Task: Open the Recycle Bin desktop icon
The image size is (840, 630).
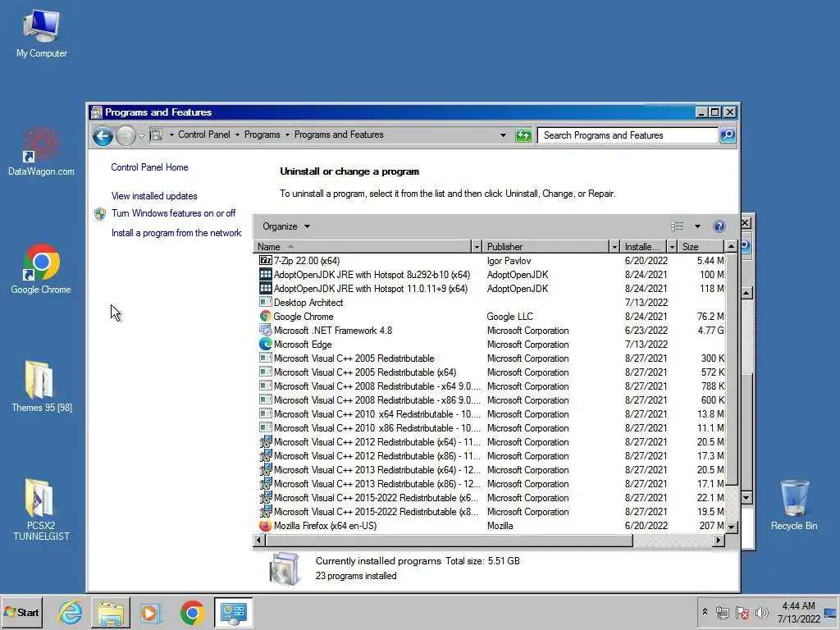Action: [794, 504]
